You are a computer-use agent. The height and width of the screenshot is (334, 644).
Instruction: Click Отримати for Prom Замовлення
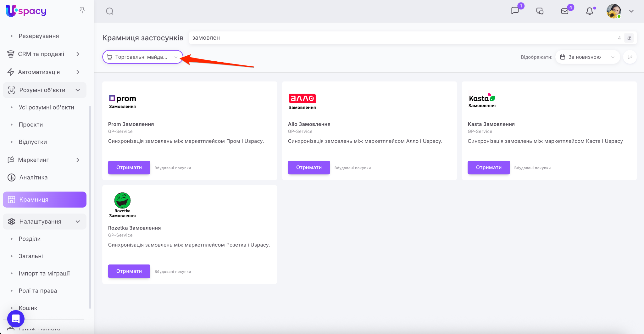(129, 167)
